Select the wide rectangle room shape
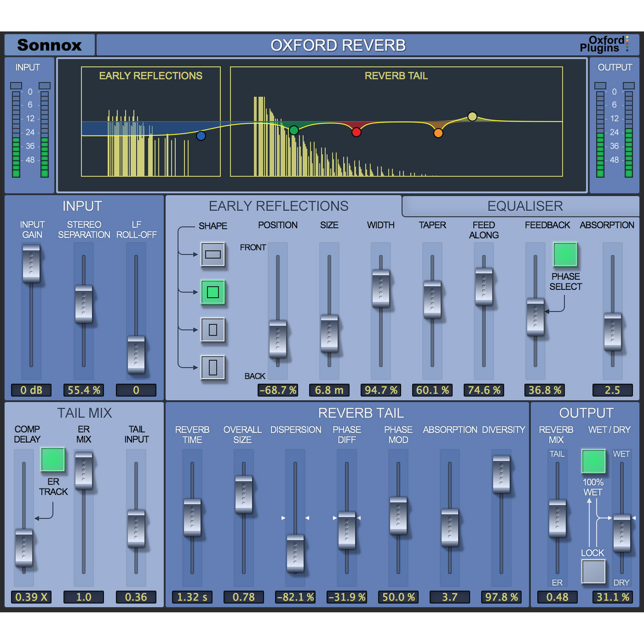 coord(213,254)
